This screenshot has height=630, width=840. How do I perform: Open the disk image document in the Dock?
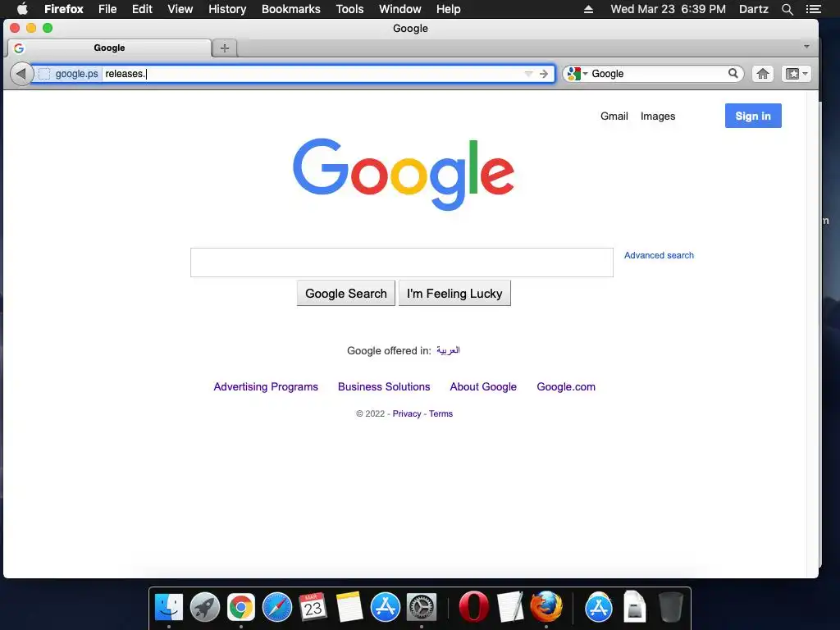(634, 608)
